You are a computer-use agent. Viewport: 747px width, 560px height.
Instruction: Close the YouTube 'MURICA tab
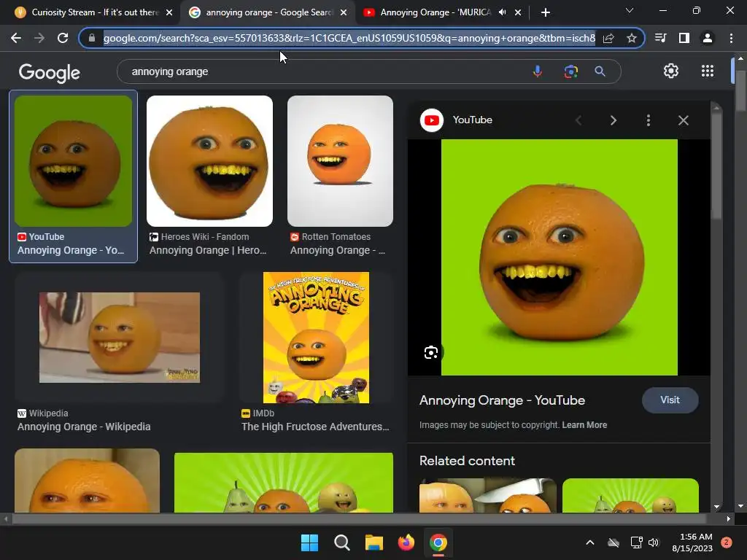click(518, 12)
